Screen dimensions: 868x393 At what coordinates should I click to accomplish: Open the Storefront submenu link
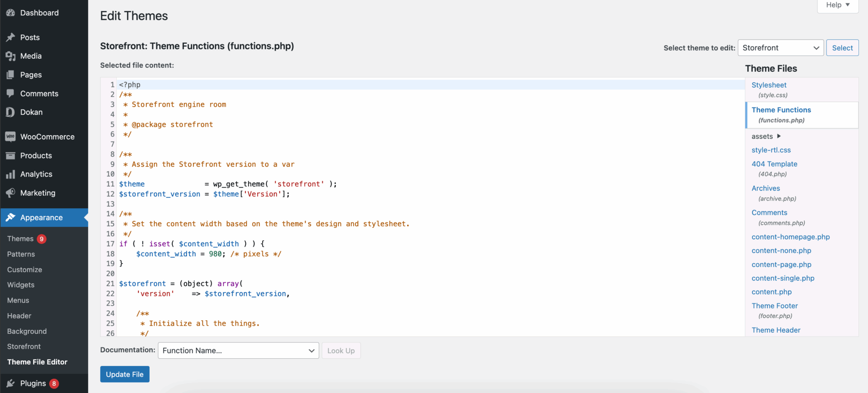[x=24, y=346]
